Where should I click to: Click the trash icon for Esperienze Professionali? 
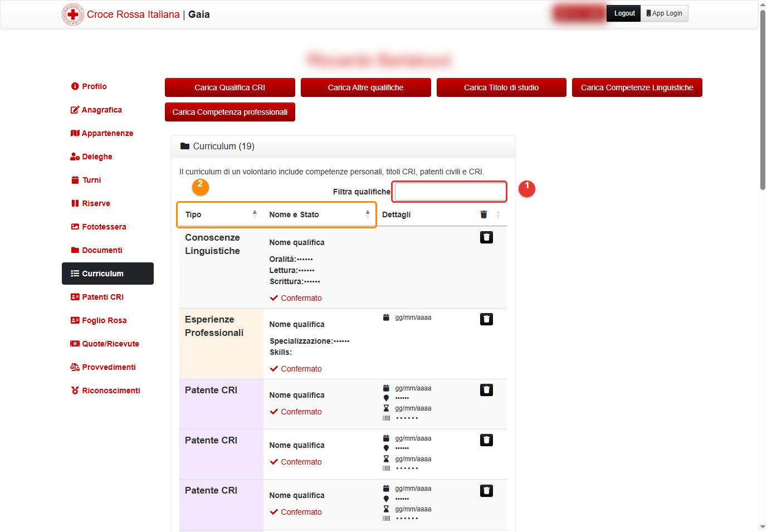486,319
